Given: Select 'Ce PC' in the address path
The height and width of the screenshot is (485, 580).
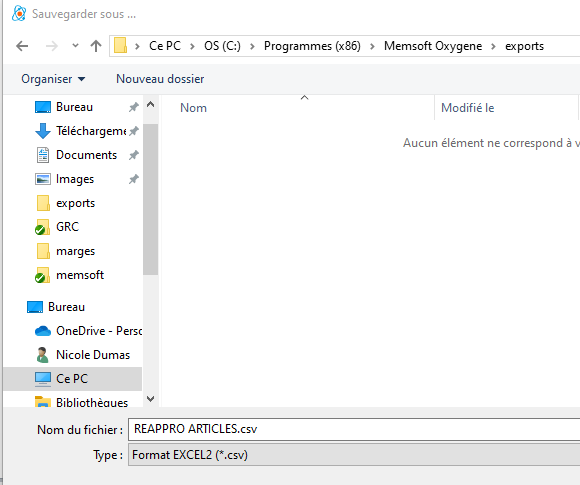Looking at the screenshot, I should pos(165,46).
